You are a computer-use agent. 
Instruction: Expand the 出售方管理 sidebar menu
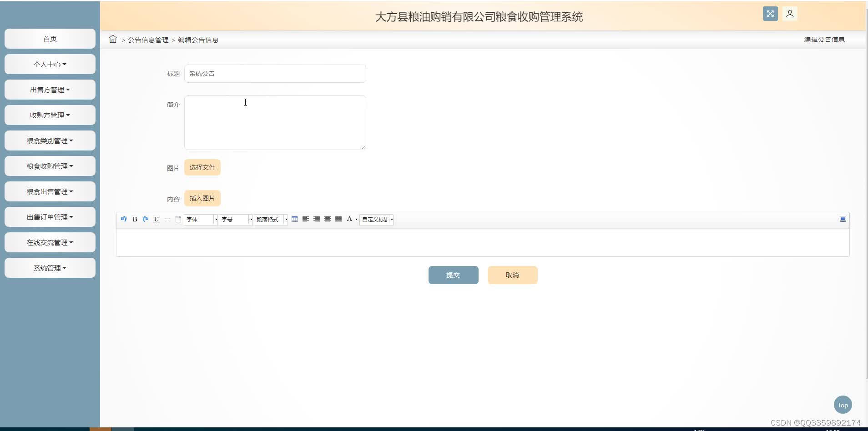(x=50, y=90)
